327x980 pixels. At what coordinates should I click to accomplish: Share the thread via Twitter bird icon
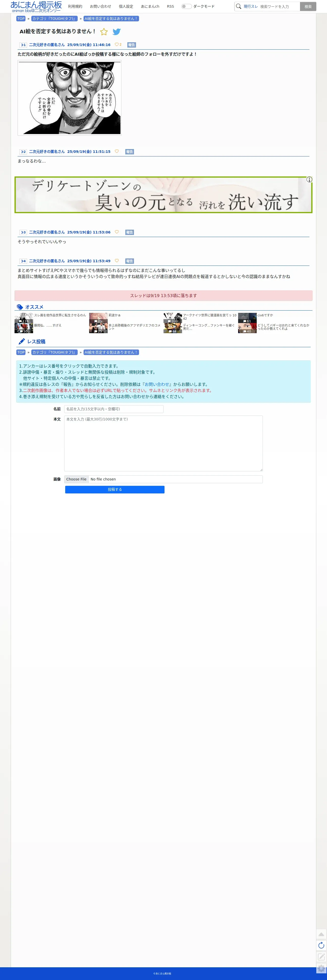pyautogui.click(x=117, y=32)
